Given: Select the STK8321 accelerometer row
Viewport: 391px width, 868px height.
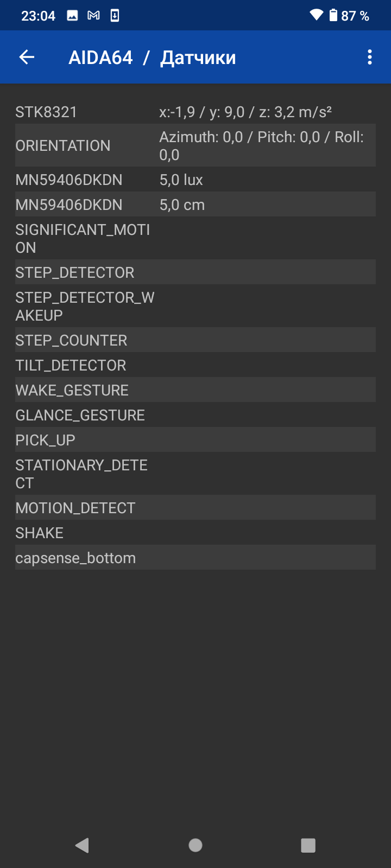Looking at the screenshot, I should 195,112.
